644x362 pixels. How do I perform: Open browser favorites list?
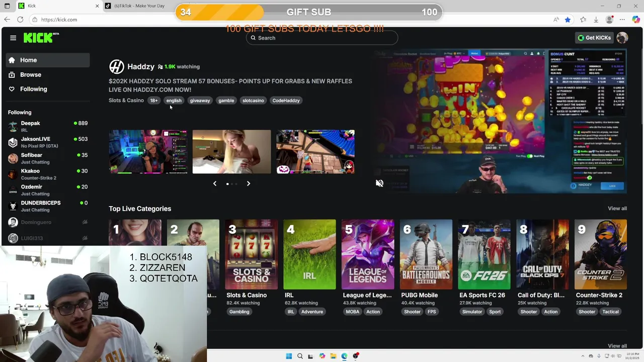coord(583,20)
